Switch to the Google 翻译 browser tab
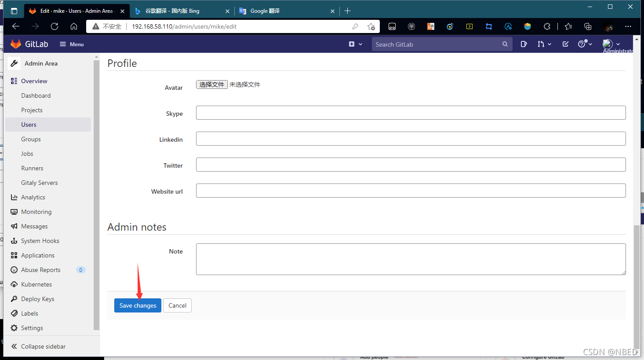The image size is (644, 360). tap(281, 11)
